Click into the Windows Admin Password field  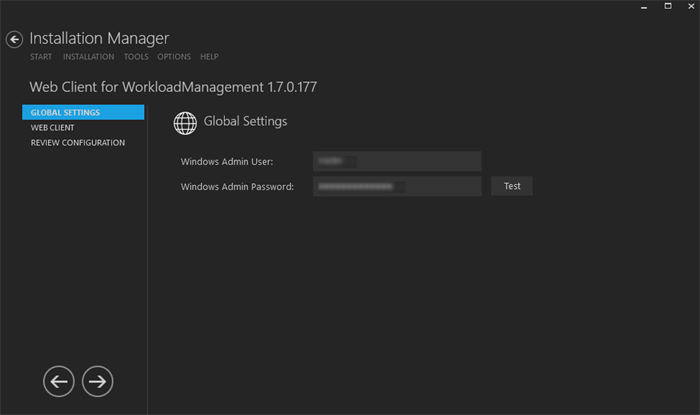(397, 186)
